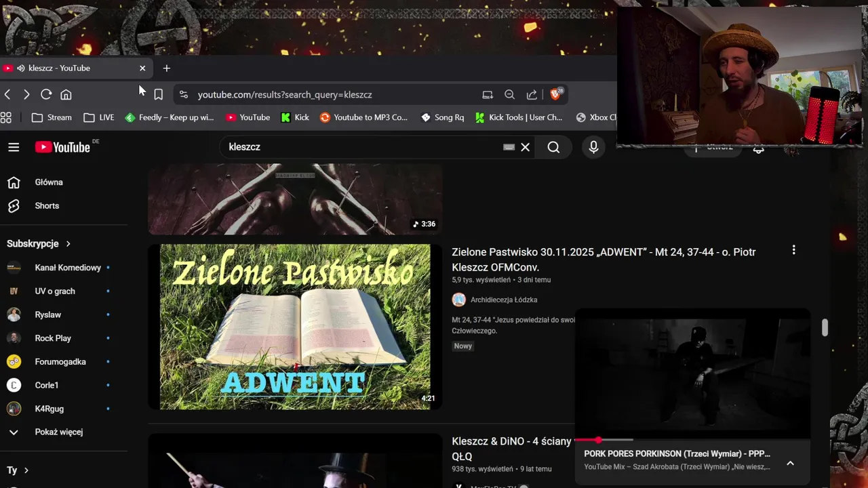Mute the tab via speaker icon
This screenshot has width=868, height=488.
(21, 68)
